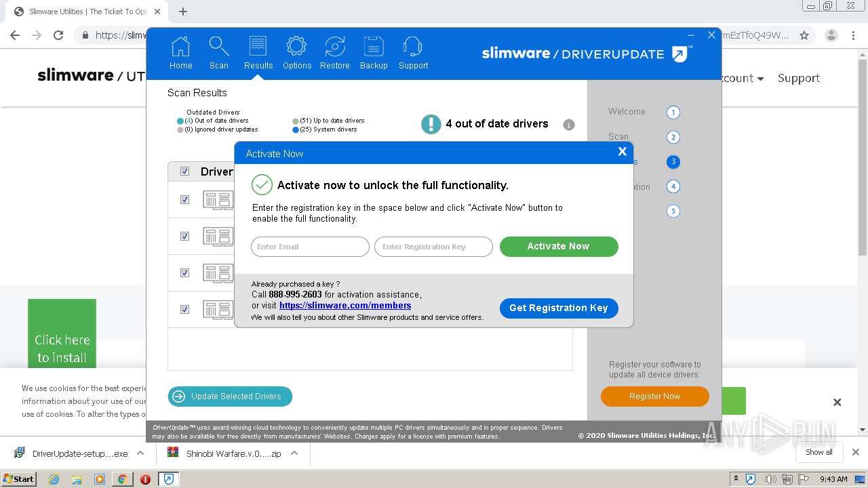Reload the Chrome page
Image resolution: width=868 pixels, height=488 pixels.
[58, 35]
